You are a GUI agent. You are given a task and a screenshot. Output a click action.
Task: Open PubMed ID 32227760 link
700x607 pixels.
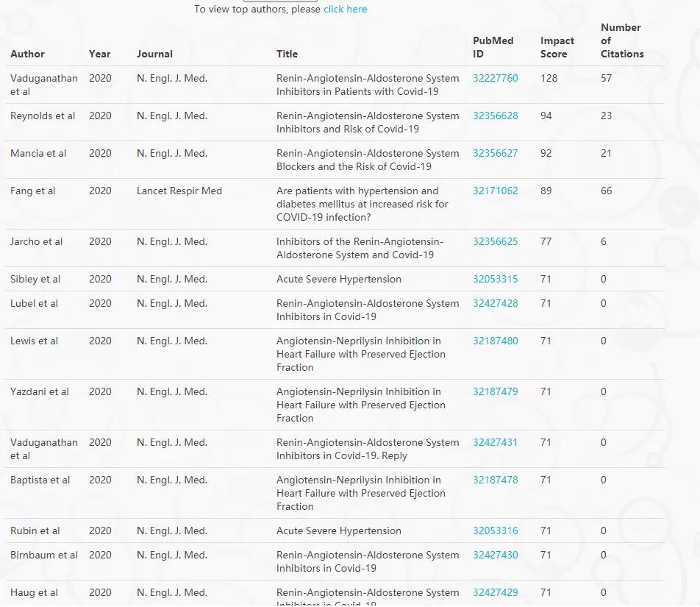pyautogui.click(x=495, y=79)
